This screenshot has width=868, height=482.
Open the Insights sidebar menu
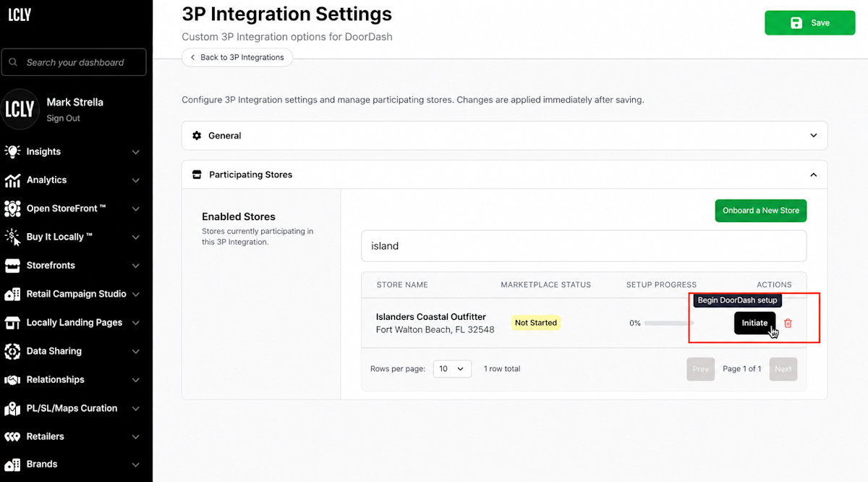[x=72, y=151]
